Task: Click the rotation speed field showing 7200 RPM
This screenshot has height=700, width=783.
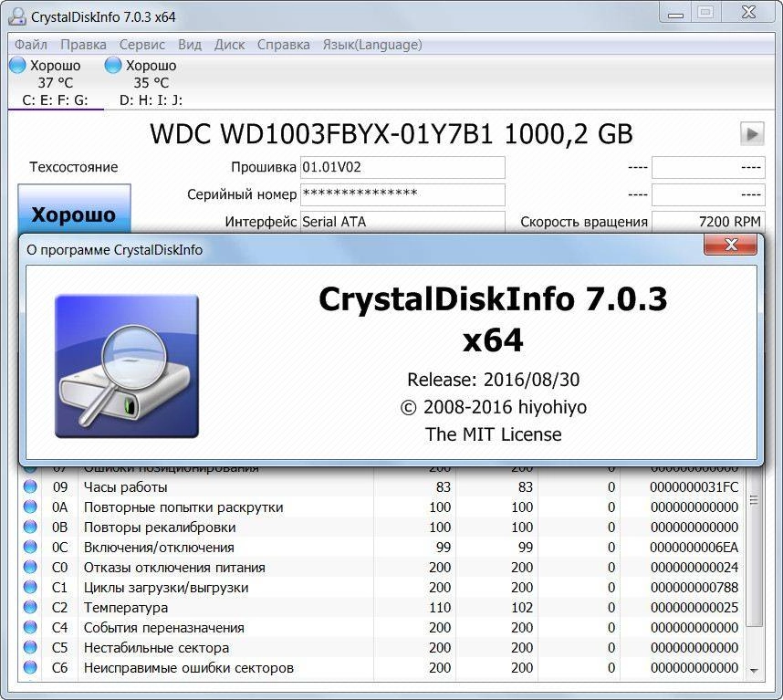Action: 708,222
